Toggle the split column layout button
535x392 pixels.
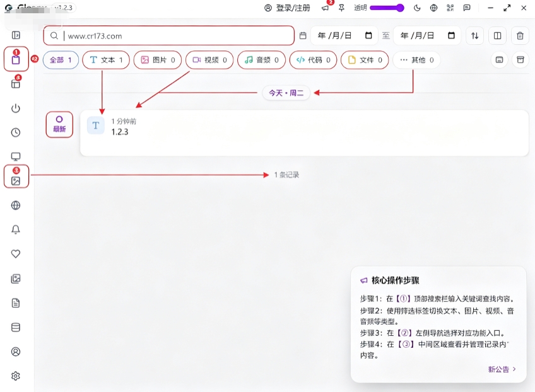tap(498, 35)
